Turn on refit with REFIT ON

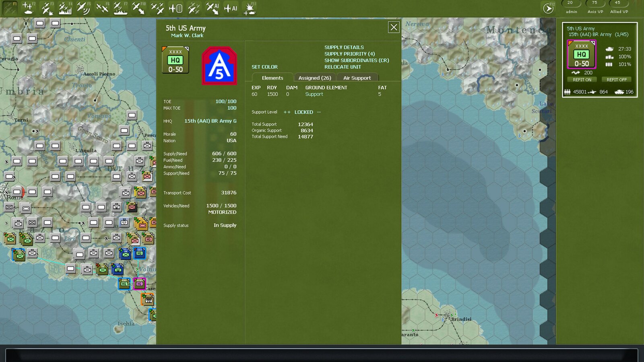pos(582,80)
